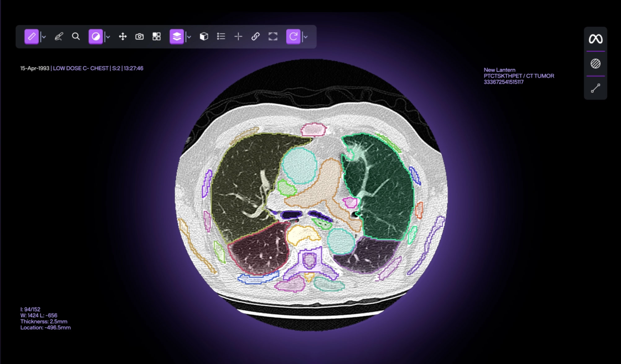
Task: Select the ruler measurement tool
Action: coord(32,37)
